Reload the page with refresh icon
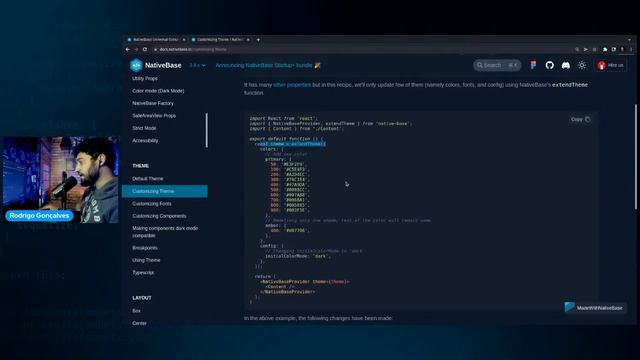The image size is (640, 360). pyautogui.click(x=145, y=49)
